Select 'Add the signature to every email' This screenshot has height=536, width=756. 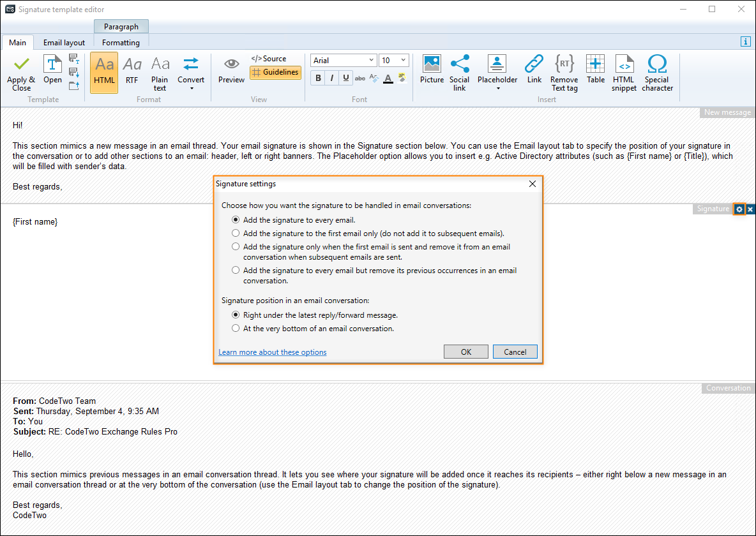click(x=236, y=220)
